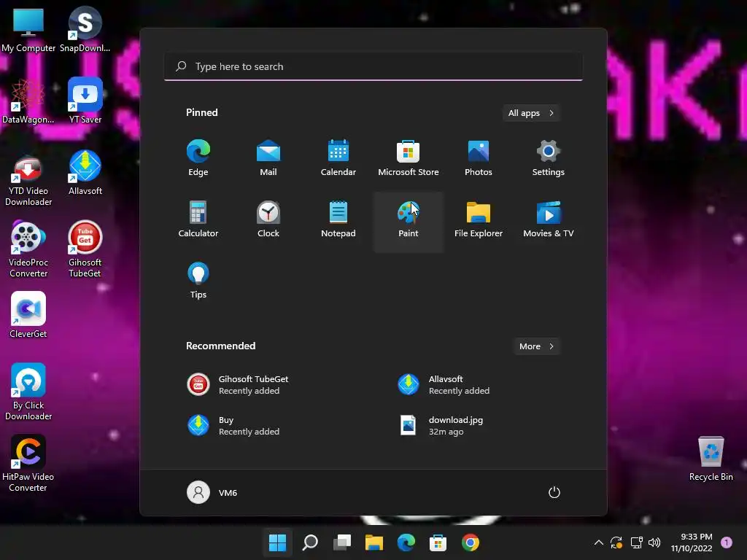Show More recommended items

click(536, 346)
